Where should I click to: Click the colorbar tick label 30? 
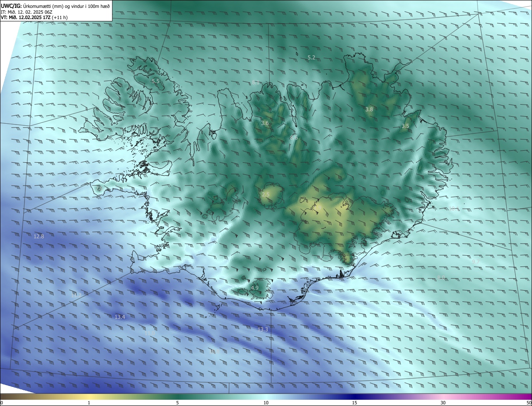443,403
